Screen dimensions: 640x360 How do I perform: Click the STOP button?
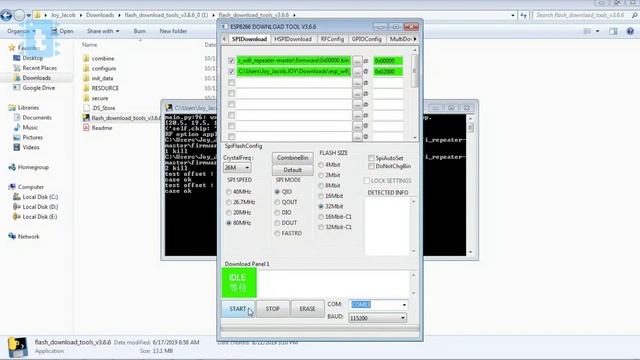point(273,309)
